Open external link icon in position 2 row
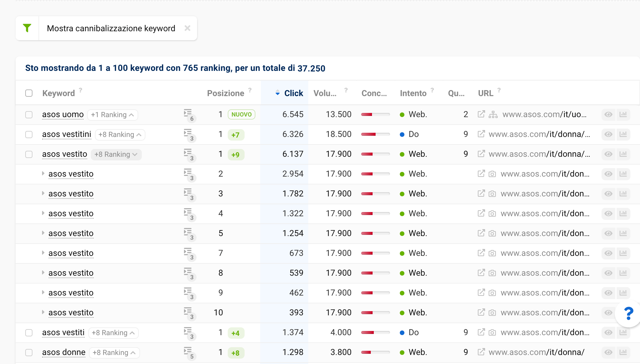Image resolution: width=640 pixels, height=364 pixels. 481,174
